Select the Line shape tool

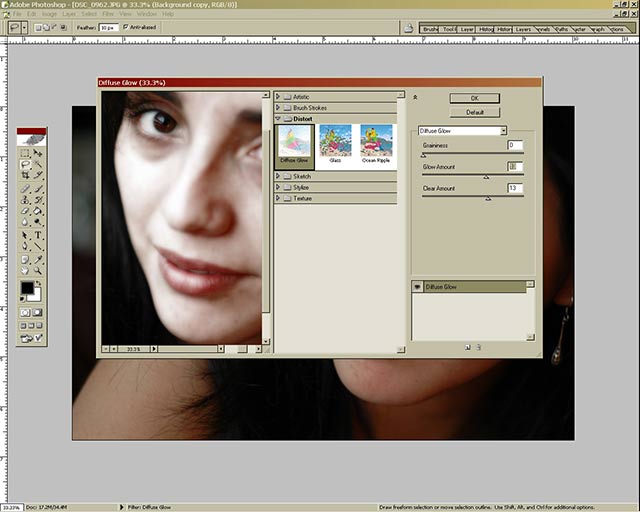[38, 246]
